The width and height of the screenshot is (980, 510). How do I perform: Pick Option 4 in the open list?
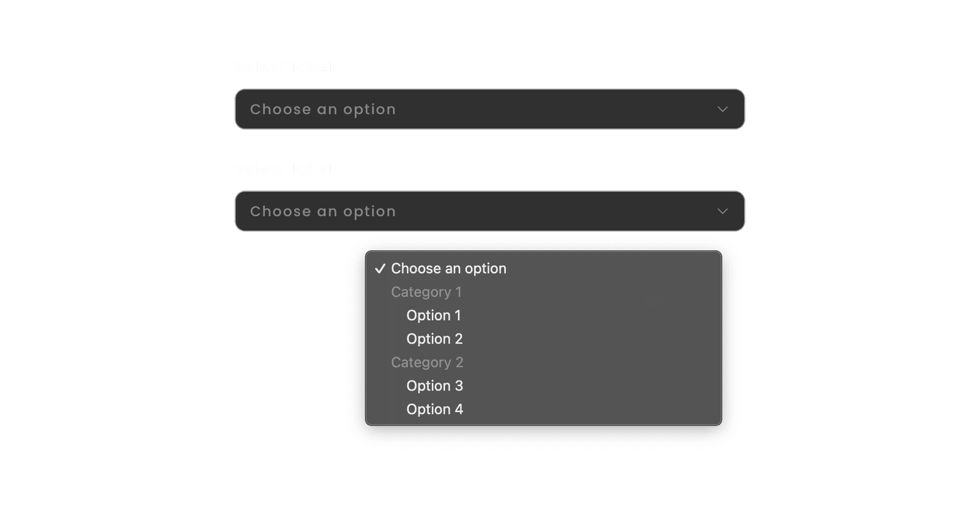[x=434, y=409]
